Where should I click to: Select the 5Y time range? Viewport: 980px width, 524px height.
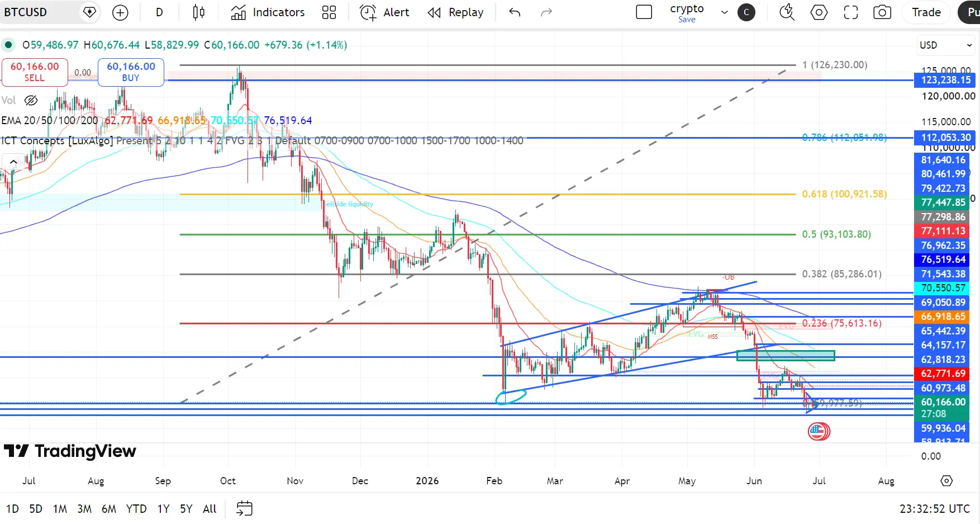click(x=186, y=509)
